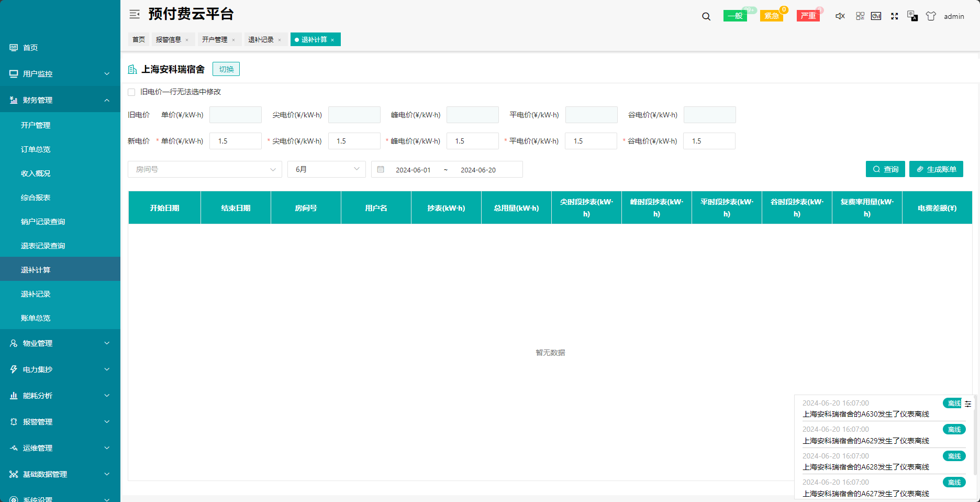Open 订单总览 in the sidebar
980x502 pixels.
(60, 149)
